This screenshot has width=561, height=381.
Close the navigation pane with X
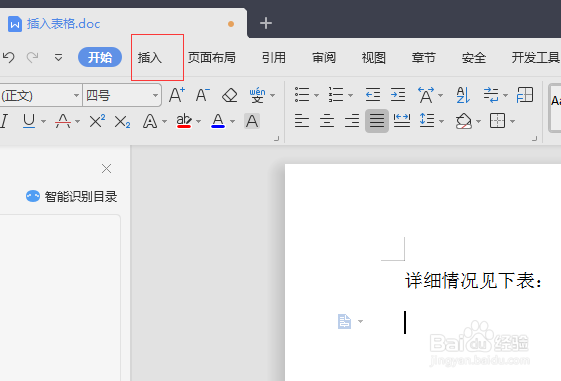click(106, 168)
